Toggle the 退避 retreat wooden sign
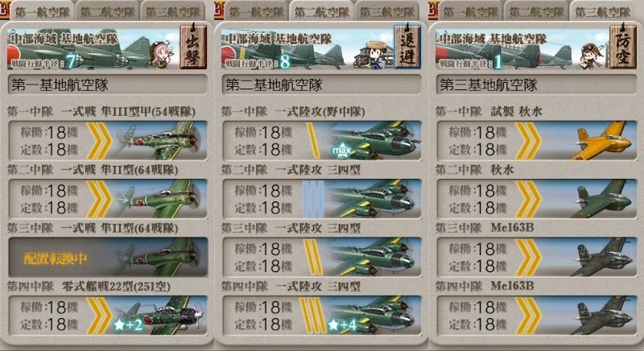Image resolution: width=644 pixels, height=351 pixels. (x=407, y=46)
